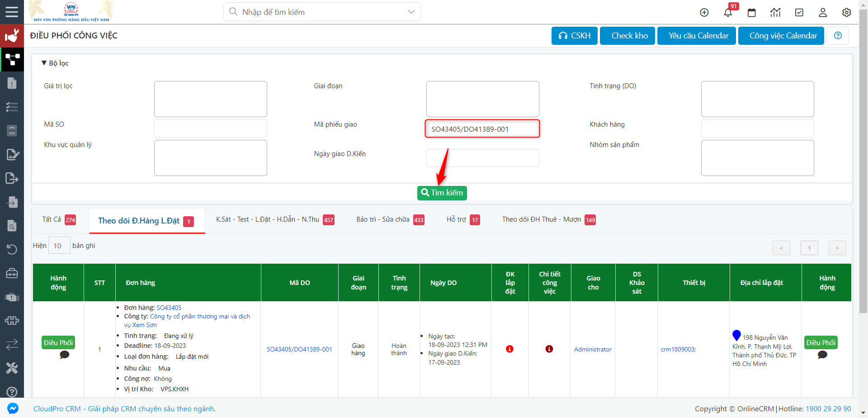Open Công việc Calendar
Image resolution: width=868 pixels, height=418 pixels.
tap(781, 36)
